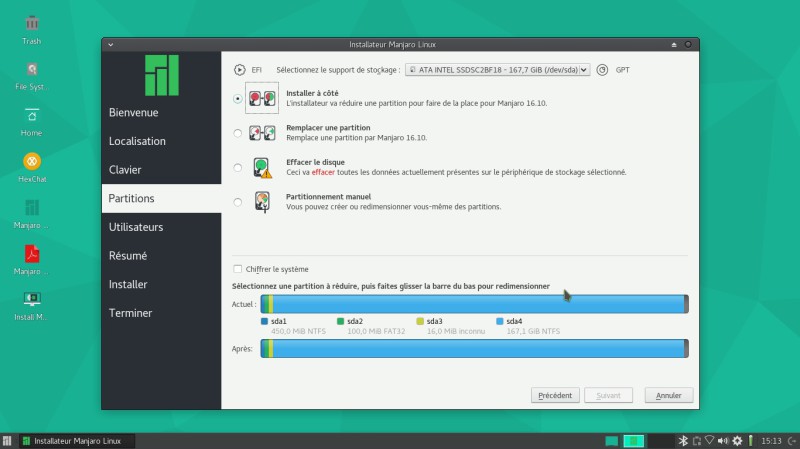
Task: Open the settings gear tray icon
Action: [737, 441]
